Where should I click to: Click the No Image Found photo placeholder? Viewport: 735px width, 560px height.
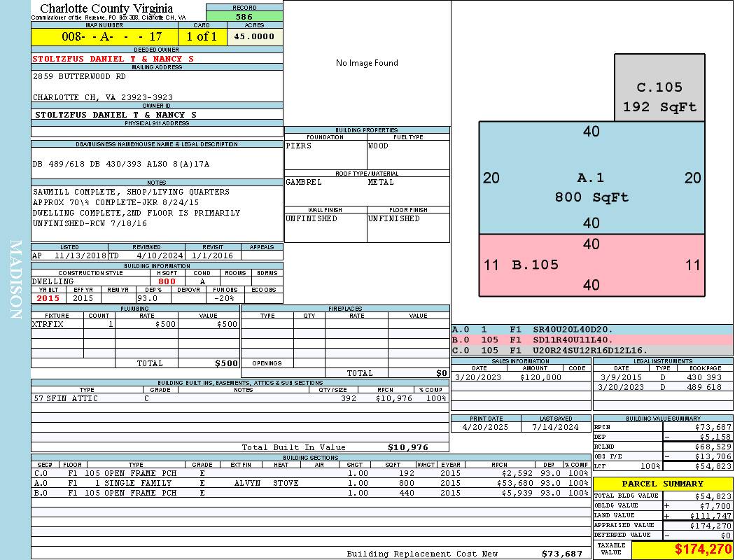(x=367, y=63)
